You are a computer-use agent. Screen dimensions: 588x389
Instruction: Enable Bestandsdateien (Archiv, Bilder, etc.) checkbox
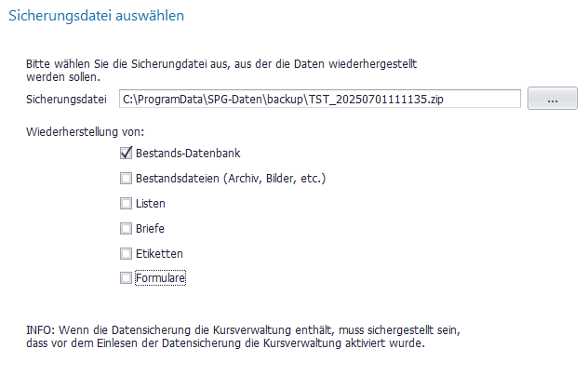coord(126,178)
